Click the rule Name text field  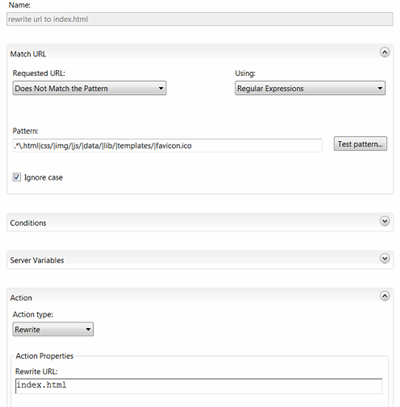(200, 19)
